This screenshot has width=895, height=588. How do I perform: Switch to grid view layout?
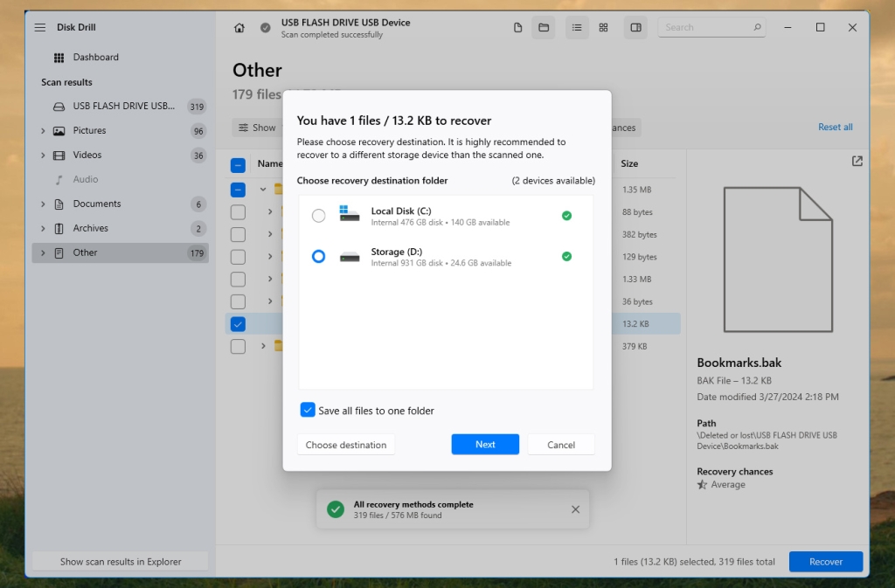pyautogui.click(x=603, y=27)
